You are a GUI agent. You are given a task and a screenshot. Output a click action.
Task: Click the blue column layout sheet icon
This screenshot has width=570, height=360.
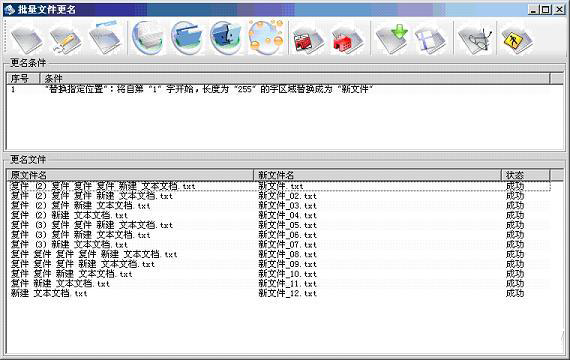click(x=430, y=40)
